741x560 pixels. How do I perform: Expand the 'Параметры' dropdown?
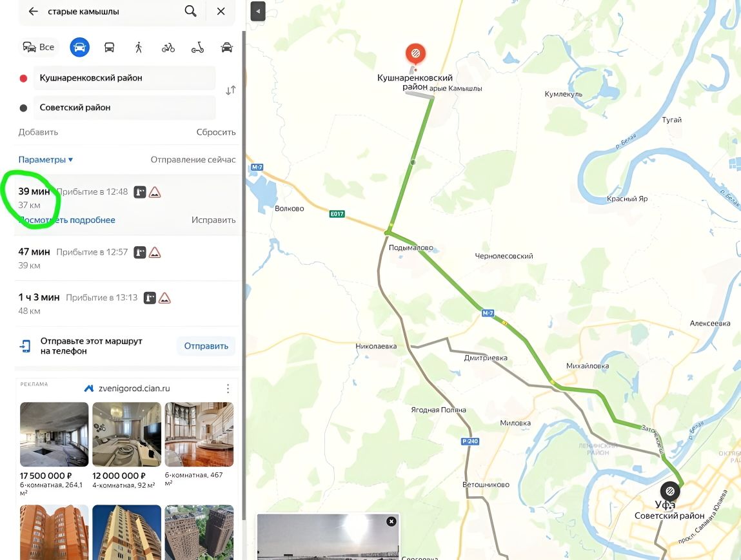[46, 160]
